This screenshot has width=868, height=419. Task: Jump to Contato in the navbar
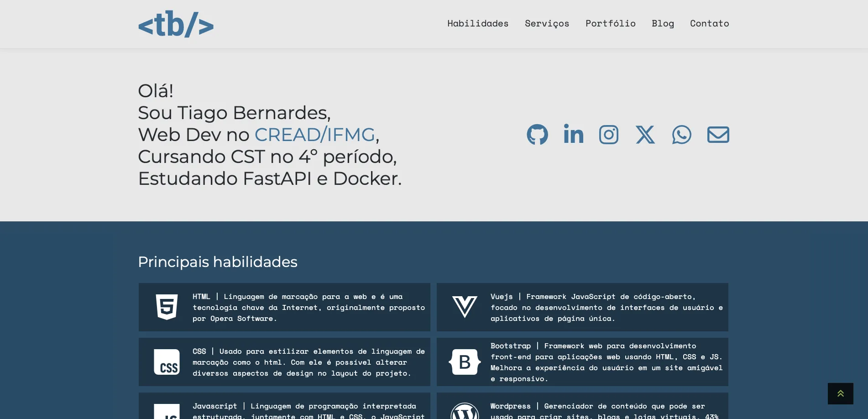(709, 23)
